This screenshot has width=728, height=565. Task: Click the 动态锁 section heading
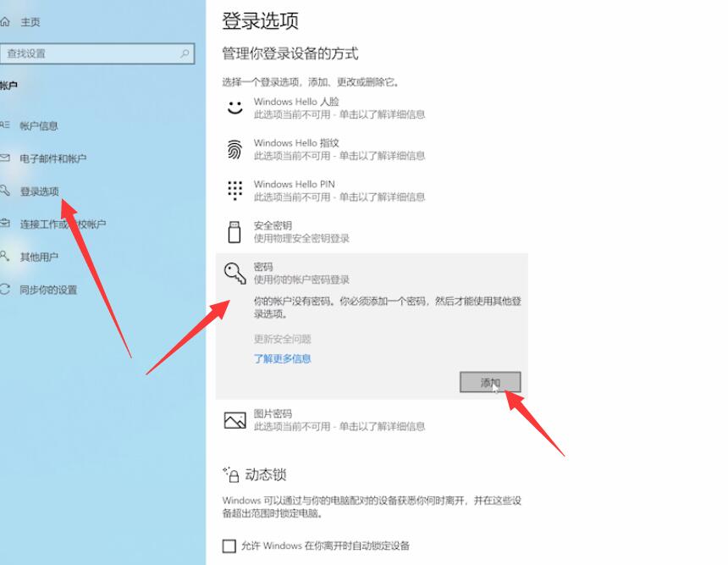coord(266,474)
